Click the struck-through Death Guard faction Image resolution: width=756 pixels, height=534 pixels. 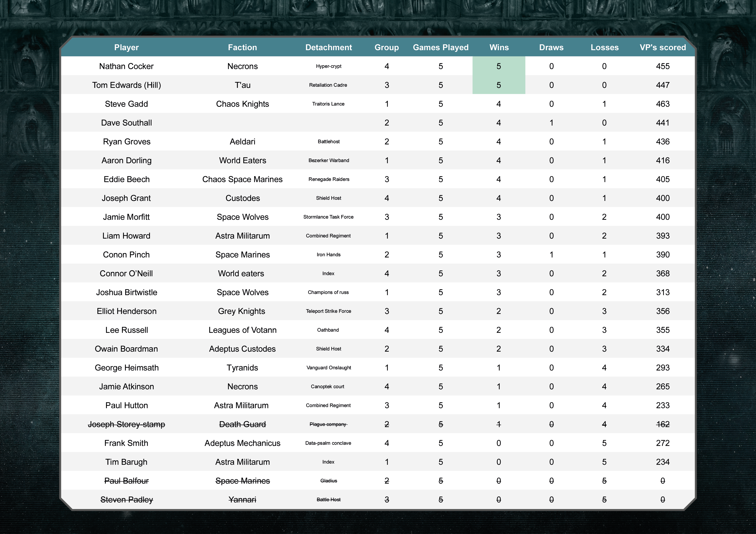point(242,424)
